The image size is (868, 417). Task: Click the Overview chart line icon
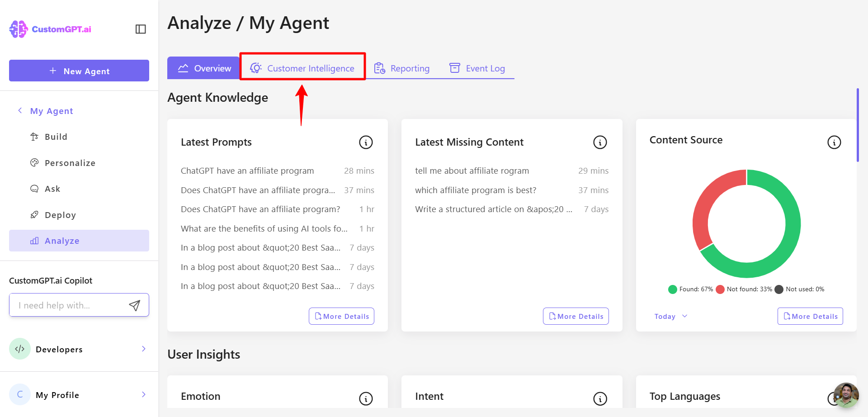[x=183, y=68]
